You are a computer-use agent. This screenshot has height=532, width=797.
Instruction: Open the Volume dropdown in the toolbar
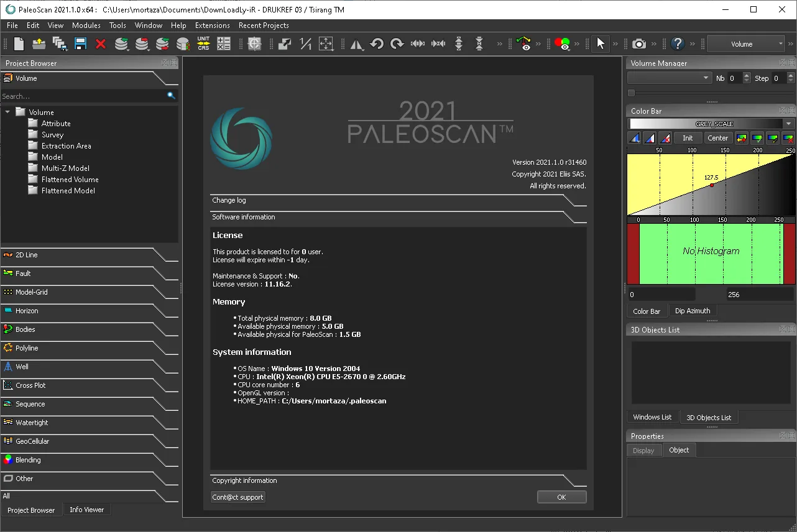747,44
